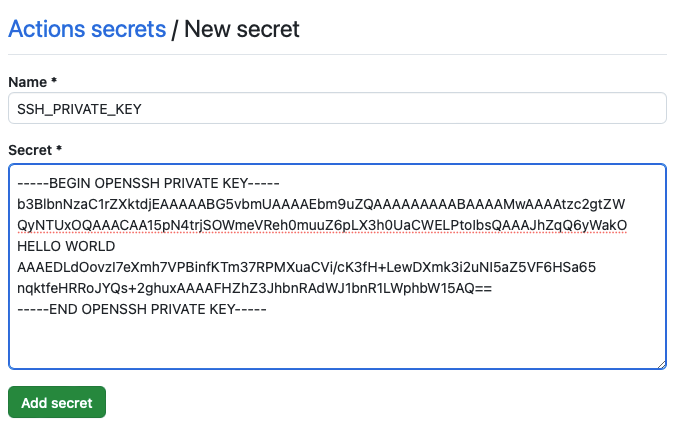Place cursor on the HELLO WORLD line

[66, 246]
